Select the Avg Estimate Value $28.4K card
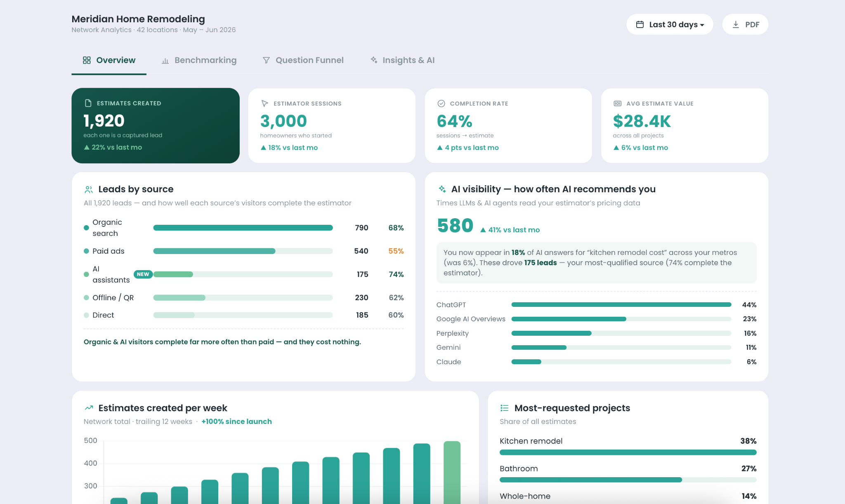The width and height of the screenshot is (845, 504). point(685,125)
